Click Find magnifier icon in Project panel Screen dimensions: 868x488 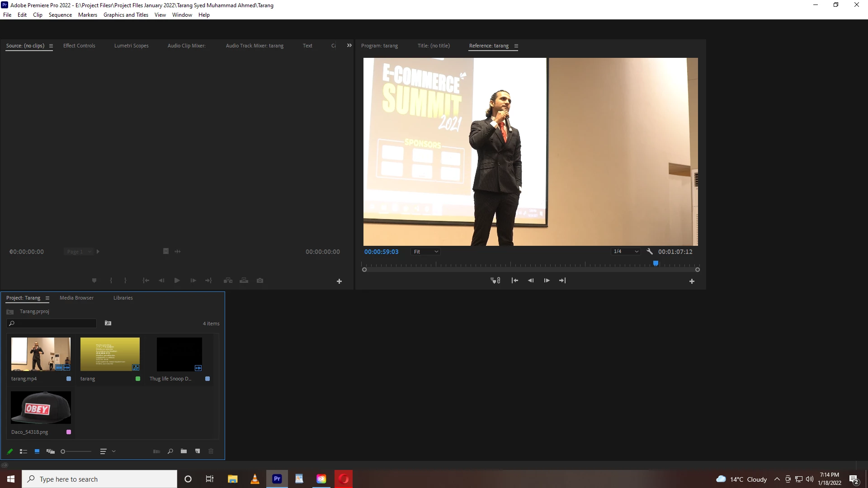[170, 451]
